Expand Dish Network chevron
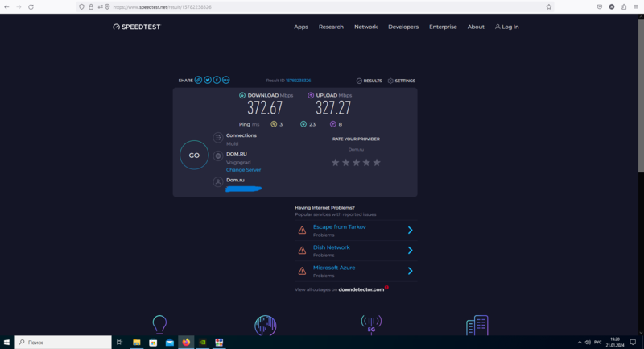The width and height of the screenshot is (644, 349). (x=410, y=251)
